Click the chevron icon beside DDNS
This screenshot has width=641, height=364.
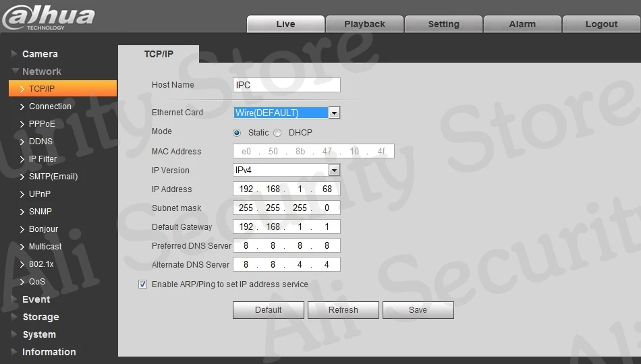tap(22, 142)
